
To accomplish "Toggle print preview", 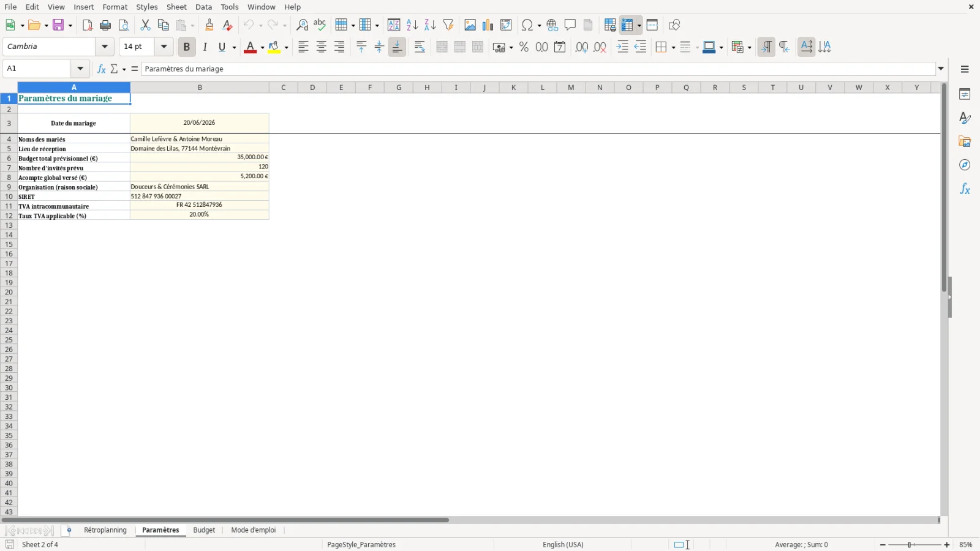I will coord(124,25).
